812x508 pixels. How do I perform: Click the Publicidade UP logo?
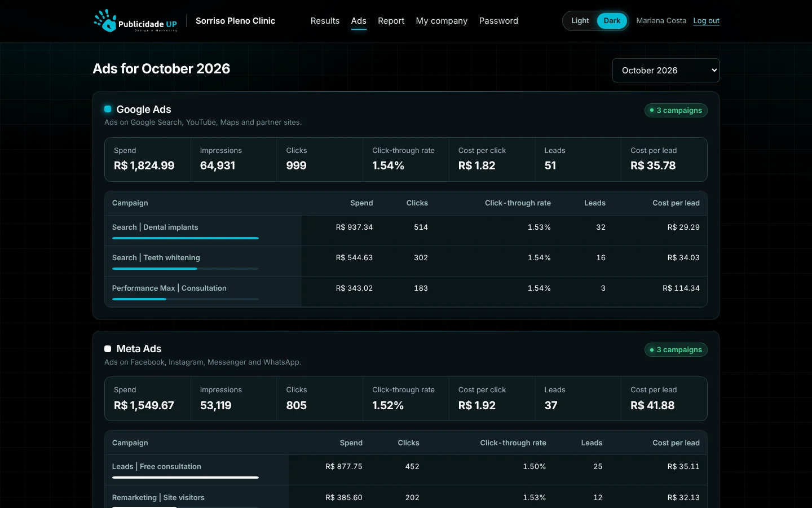(135, 21)
